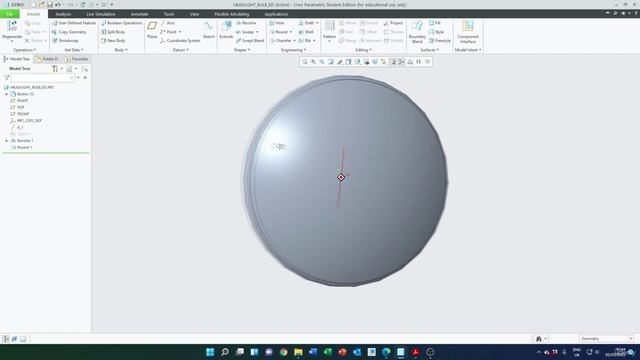Open File Explorer from taskbar
The image size is (640, 360).
tap(298, 352)
